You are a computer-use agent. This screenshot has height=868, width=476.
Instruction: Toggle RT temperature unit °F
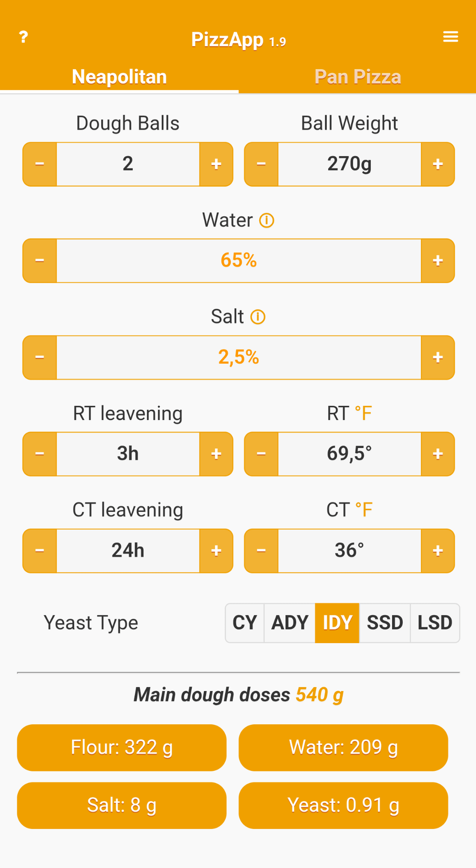click(x=363, y=414)
